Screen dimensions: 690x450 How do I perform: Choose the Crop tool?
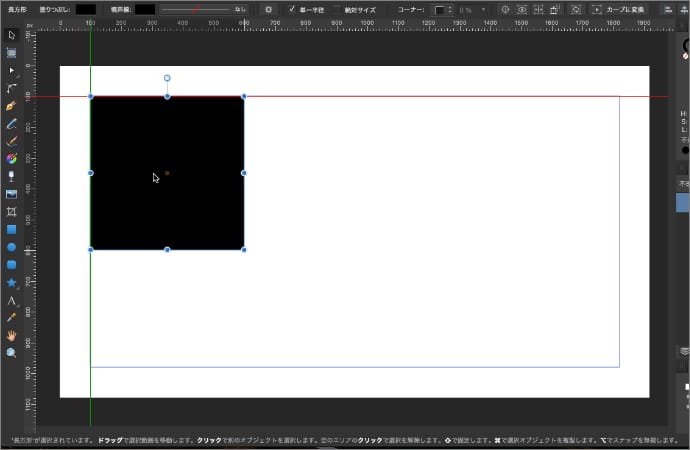[x=12, y=212]
